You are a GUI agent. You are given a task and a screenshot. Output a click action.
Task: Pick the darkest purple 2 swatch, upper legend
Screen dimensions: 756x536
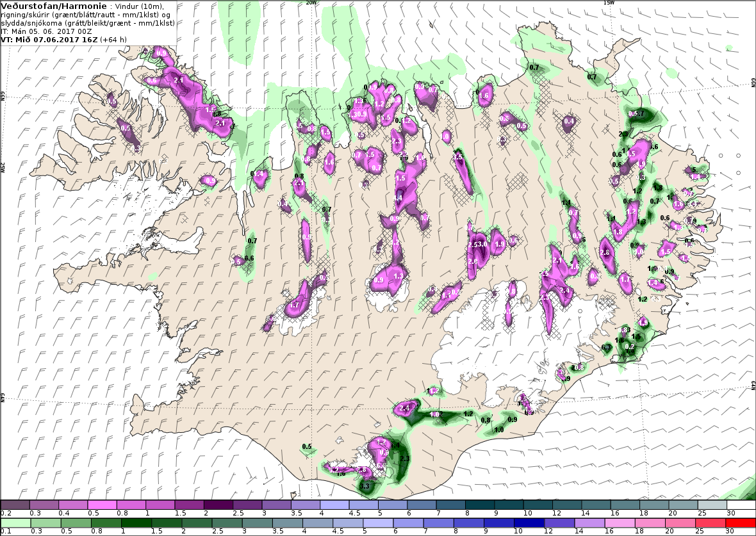(x=218, y=505)
